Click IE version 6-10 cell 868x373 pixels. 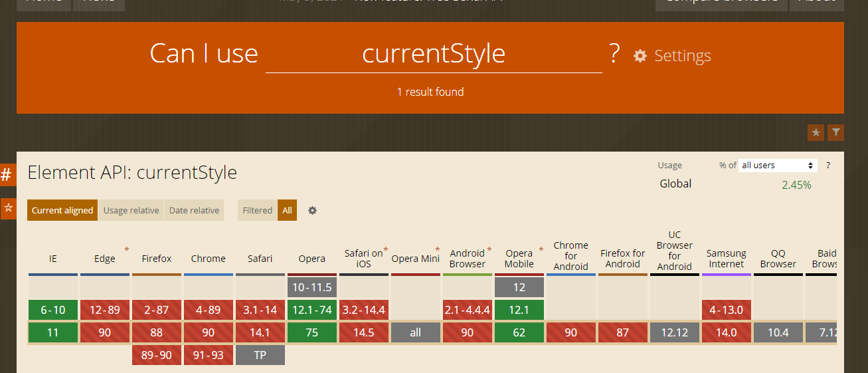point(53,310)
